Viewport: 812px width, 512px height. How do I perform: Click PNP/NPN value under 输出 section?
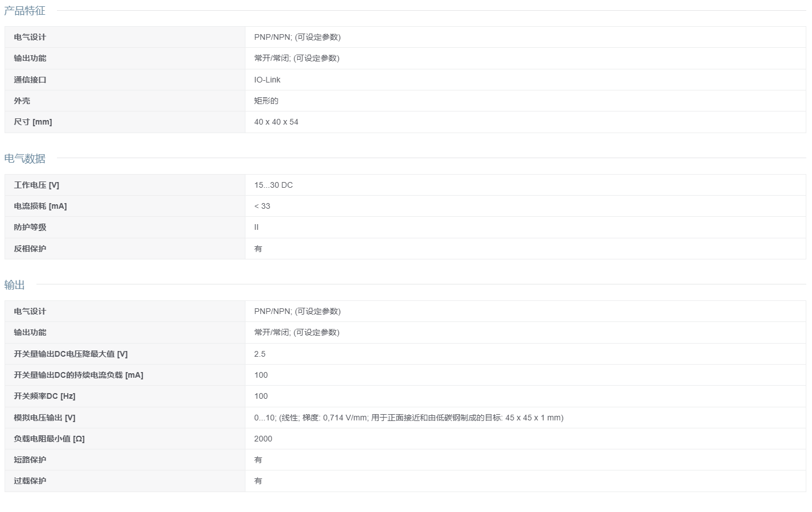pyautogui.click(x=297, y=311)
